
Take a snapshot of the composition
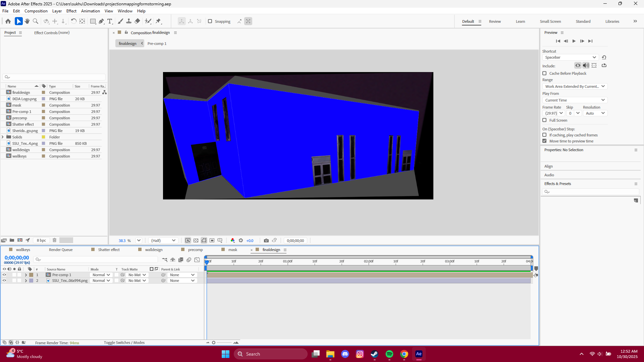(267, 240)
